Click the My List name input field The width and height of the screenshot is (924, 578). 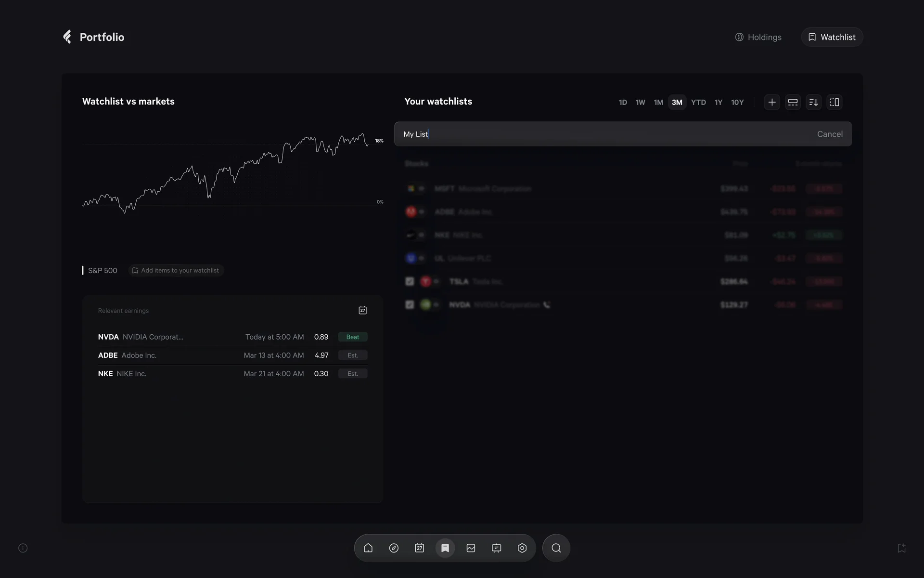pos(577,134)
